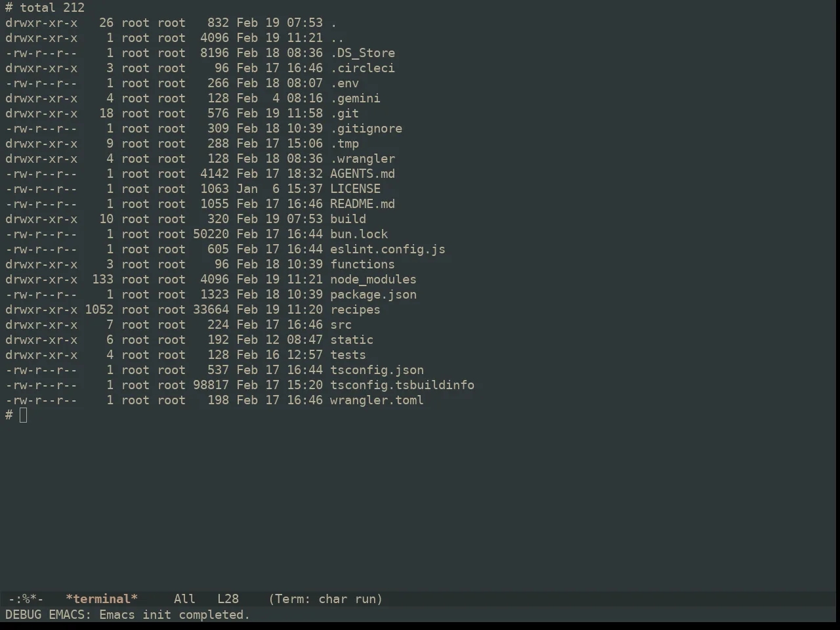Select the .wrangler directory name

click(362, 159)
